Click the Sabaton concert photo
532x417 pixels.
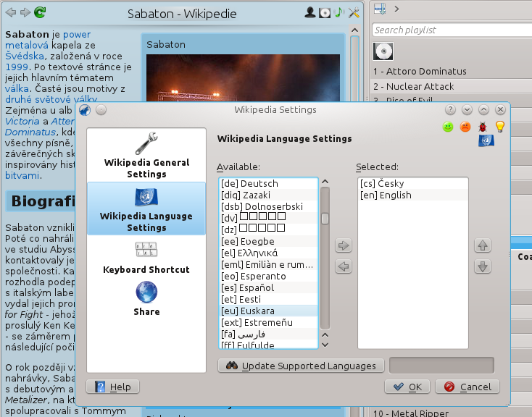point(243,78)
